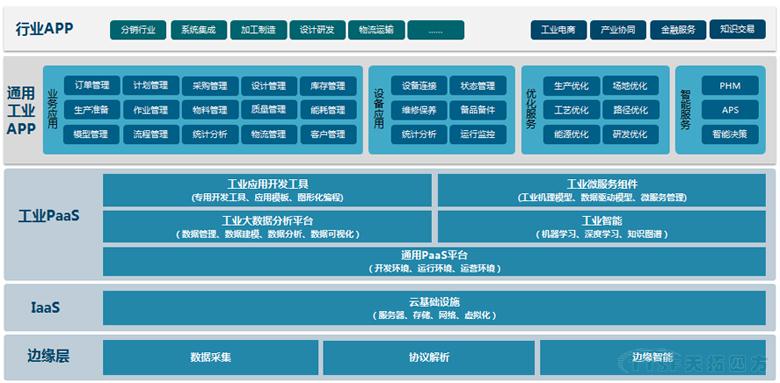Click the 行业APP layer label
Screen dimensions: 780x383
point(45,29)
